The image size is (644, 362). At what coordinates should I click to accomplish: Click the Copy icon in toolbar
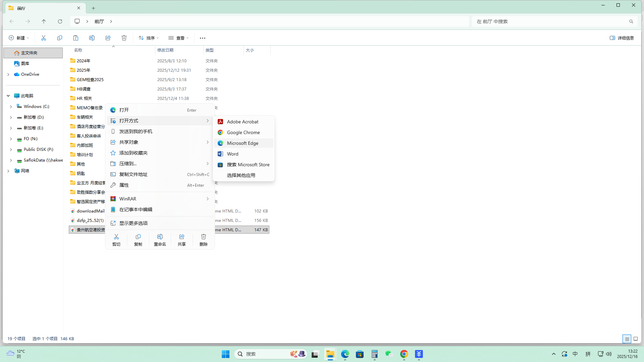click(60, 38)
